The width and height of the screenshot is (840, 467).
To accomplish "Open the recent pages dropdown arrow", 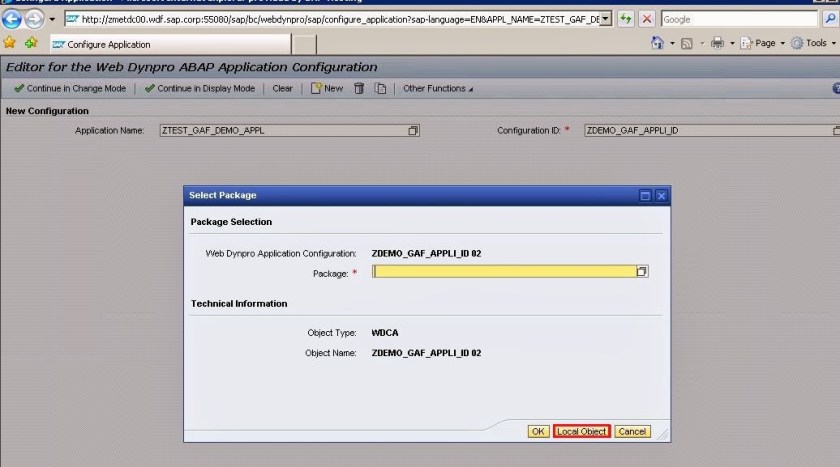I will (52, 19).
